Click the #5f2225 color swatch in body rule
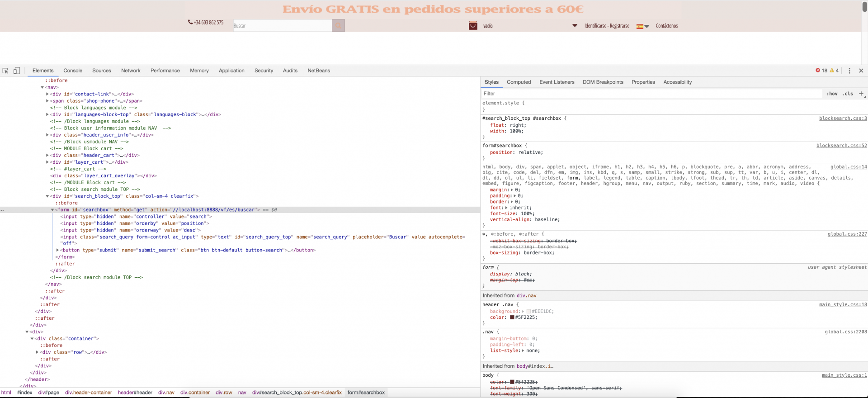The width and height of the screenshot is (868, 398). (x=512, y=382)
